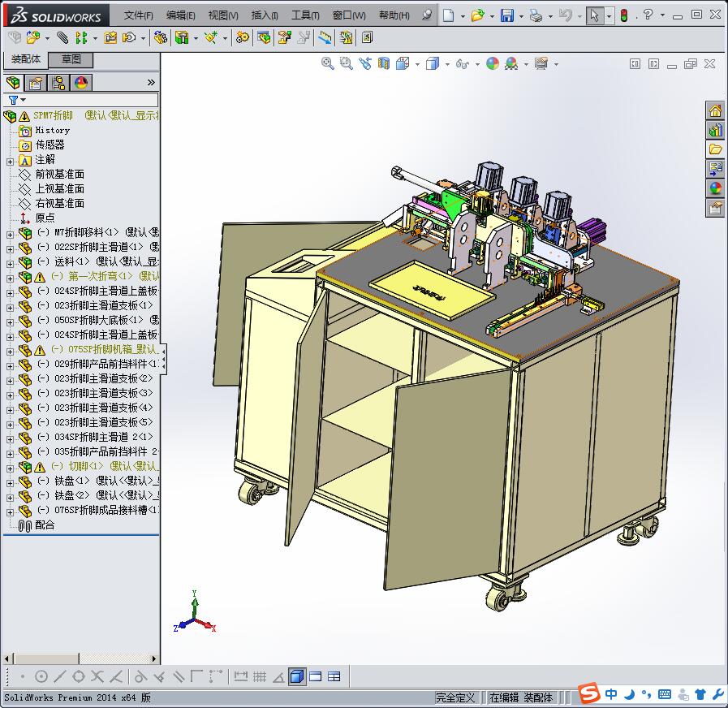The height and width of the screenshot is (708, 728).
Task: Open dropdown next to Save icon
Action: (x=521, y=17)
